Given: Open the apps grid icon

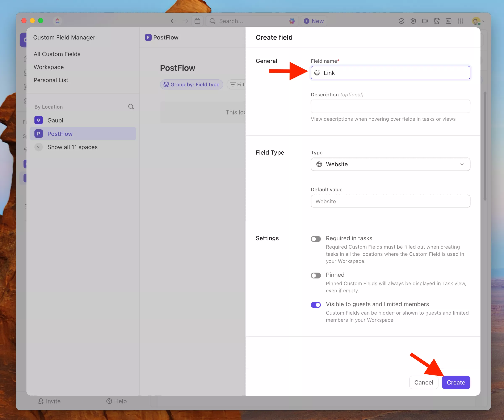Looking at the screenshot, I should coord(460,21).
